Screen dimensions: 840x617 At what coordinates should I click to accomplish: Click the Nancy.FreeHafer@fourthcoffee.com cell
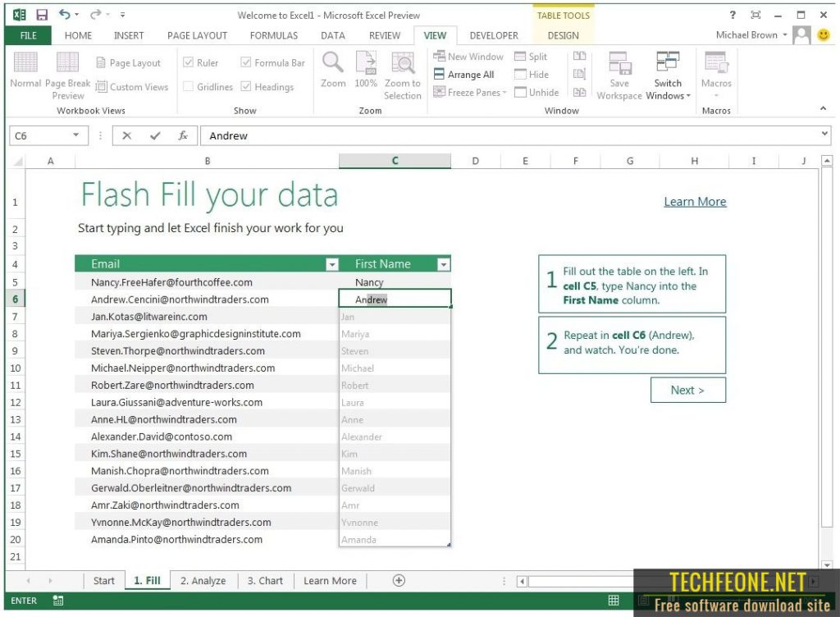coord(207,282)
